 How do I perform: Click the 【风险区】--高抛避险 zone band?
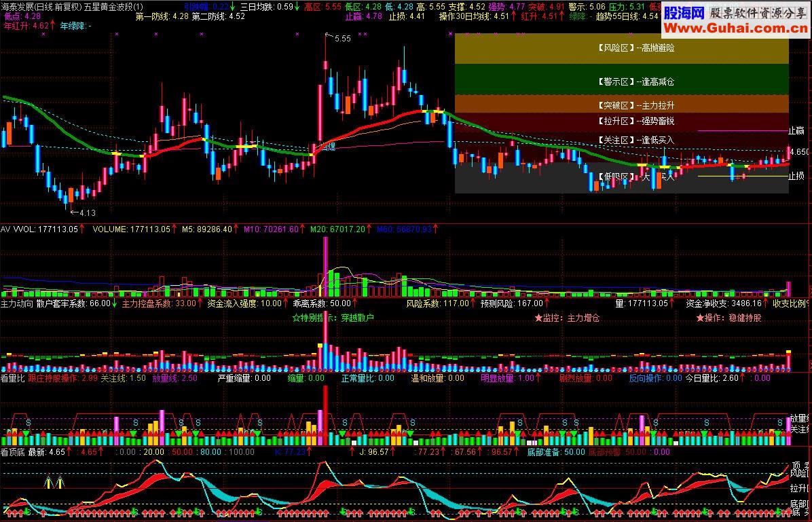coord(621,48)
